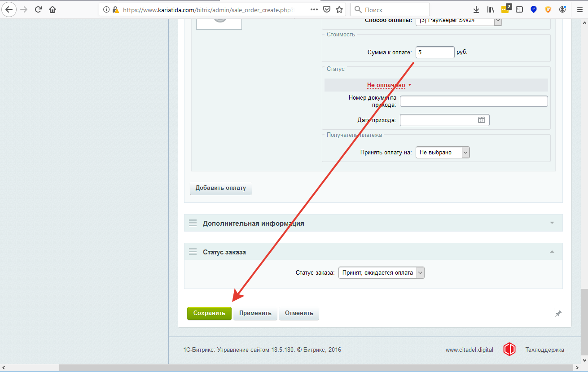Bookmark this page with star icon
The height and width of the screenshot is (372, 588).
339,9
